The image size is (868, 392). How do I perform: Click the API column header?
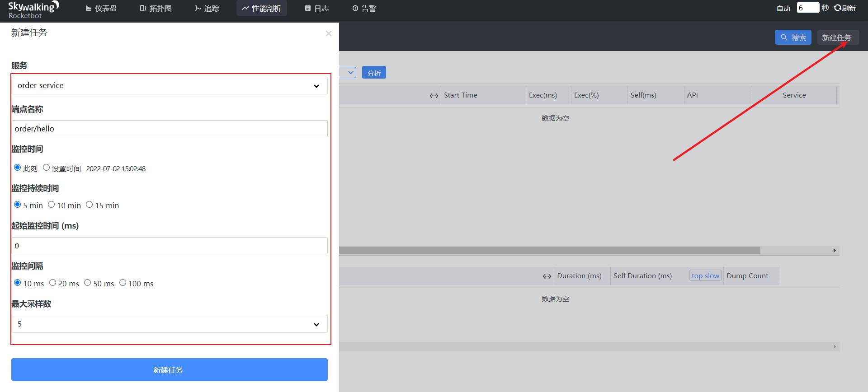click(x=693, y=95)
